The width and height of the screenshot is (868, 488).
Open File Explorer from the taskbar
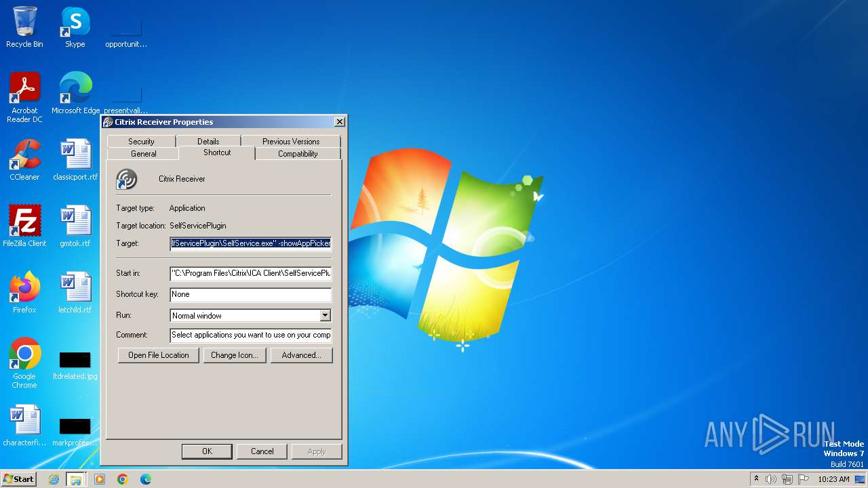pyautogui.click(x=76, y=479)
